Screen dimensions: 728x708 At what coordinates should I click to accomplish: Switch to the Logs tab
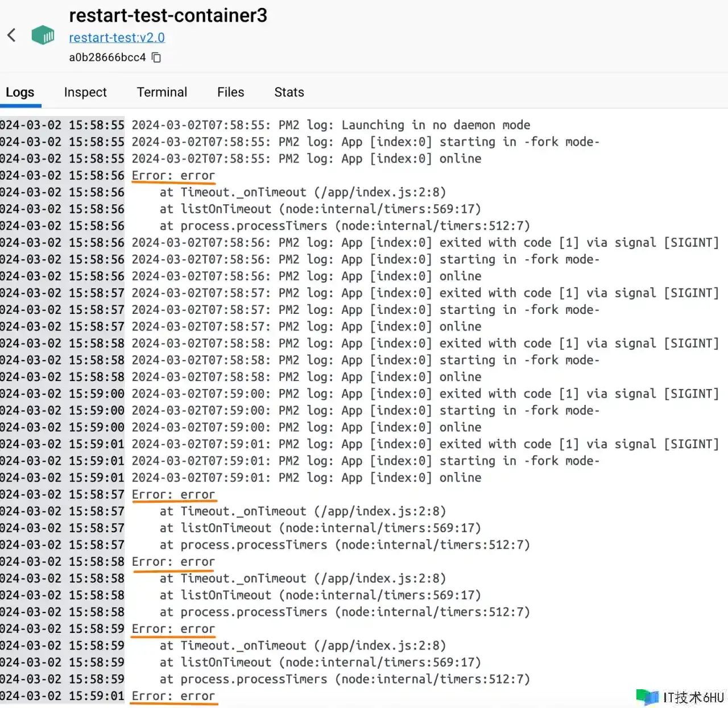click(x=20, y=92)
